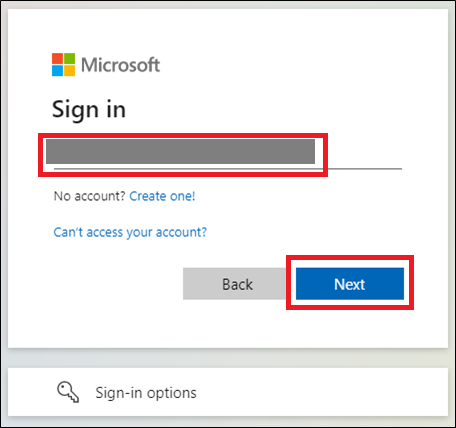Image resolution: width=456 pixels, height=428 pixels.
Task: Click the Microsoft wordmark text
Action: click(x=121, y=65)
